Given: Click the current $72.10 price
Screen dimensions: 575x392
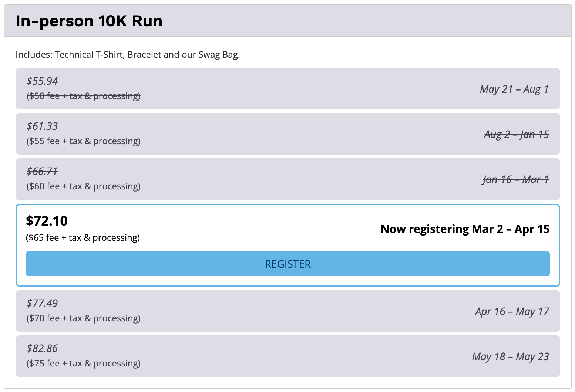Looking at the screenshot, I should [47, 221].
